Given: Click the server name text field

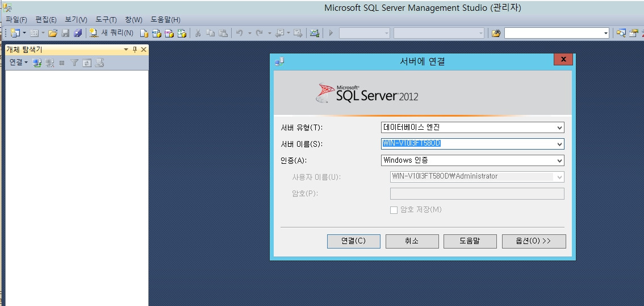Looking at the screenshot, I should point(466,144).
